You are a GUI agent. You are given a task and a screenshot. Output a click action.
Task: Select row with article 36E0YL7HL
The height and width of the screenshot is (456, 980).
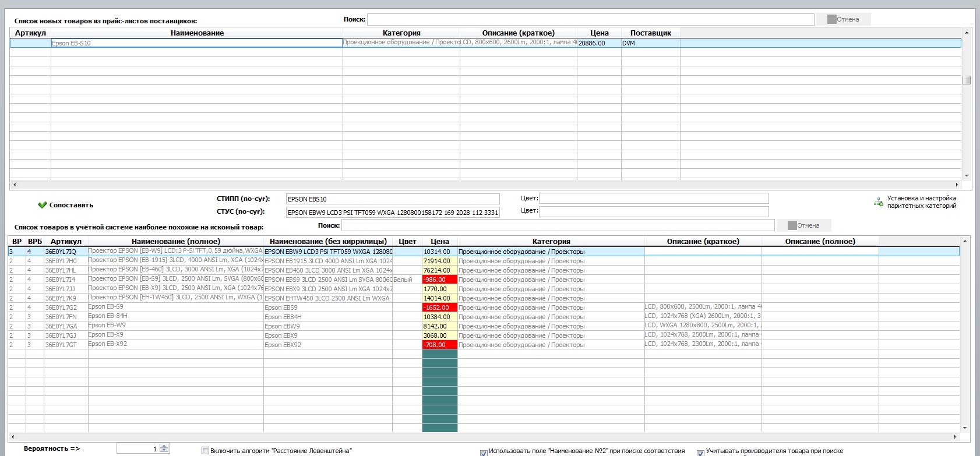pos(484,270)
